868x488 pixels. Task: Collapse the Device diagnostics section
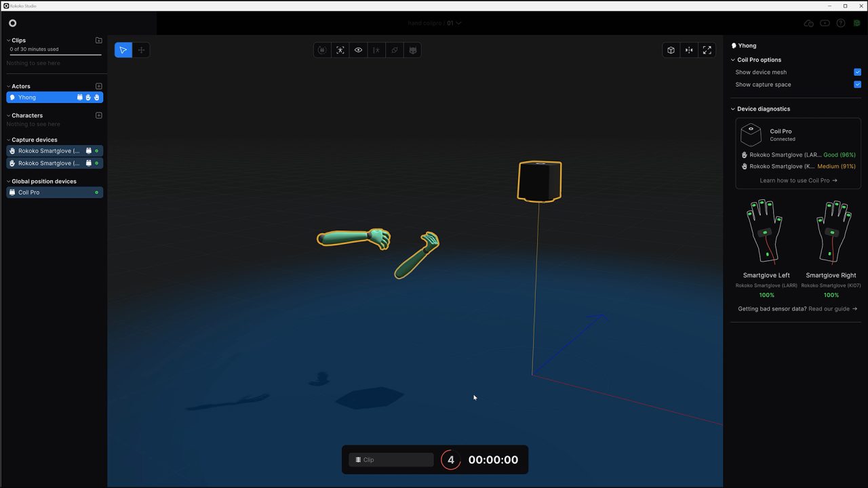click(x=732, y=108)
